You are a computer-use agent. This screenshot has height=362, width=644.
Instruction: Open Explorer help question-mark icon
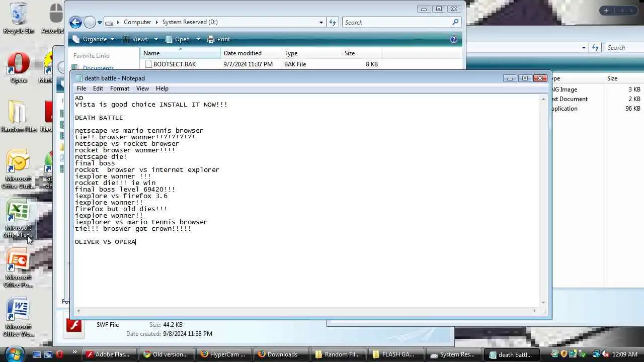[453, 39]
